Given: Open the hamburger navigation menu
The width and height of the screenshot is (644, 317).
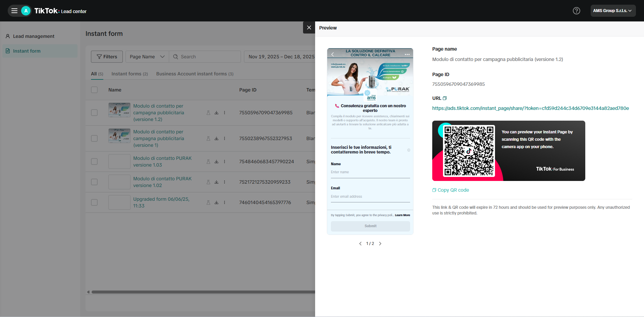Looking at the screenshot, I should (x=14, y=11).
